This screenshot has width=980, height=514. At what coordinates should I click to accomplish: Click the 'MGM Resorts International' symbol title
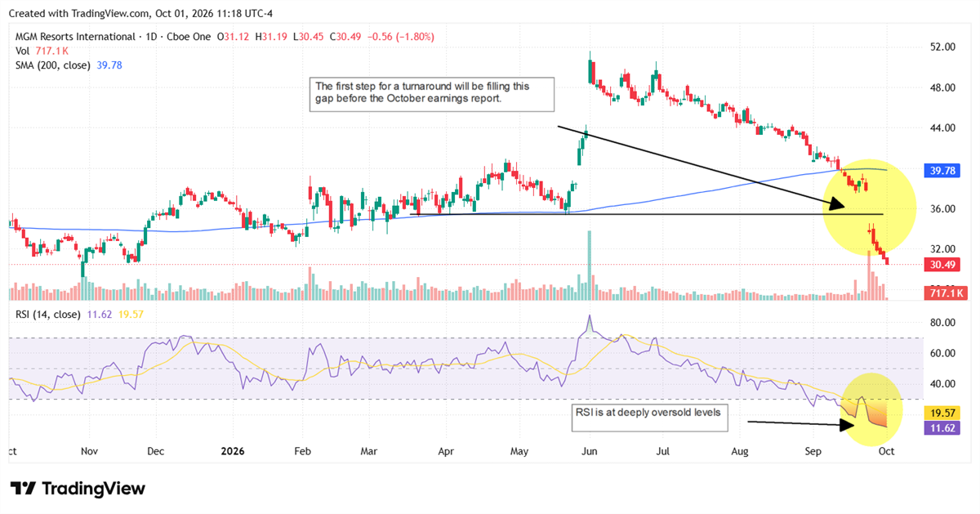[x=74, y=37]
